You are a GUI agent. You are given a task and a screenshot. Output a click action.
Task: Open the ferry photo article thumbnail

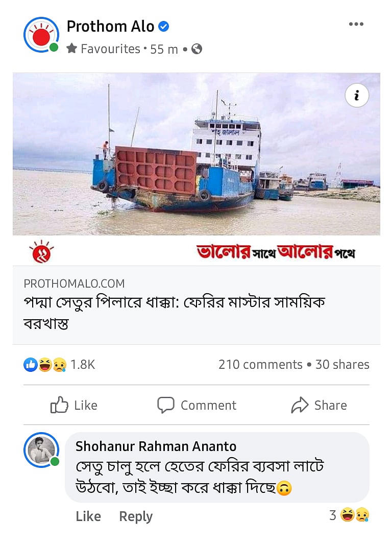[x=197, y=153]
